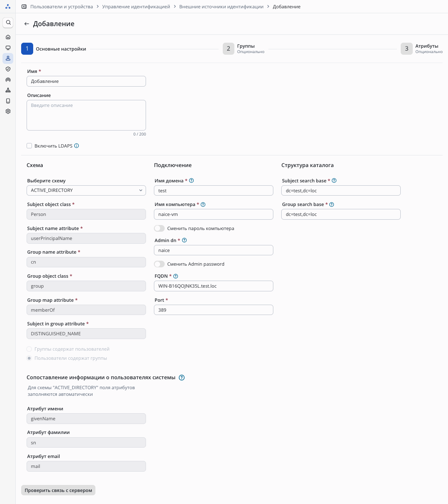Screen dimensions: 448x504
Task: Click the Описание text area
Action: pyautogui.click(x=86, y=115)
